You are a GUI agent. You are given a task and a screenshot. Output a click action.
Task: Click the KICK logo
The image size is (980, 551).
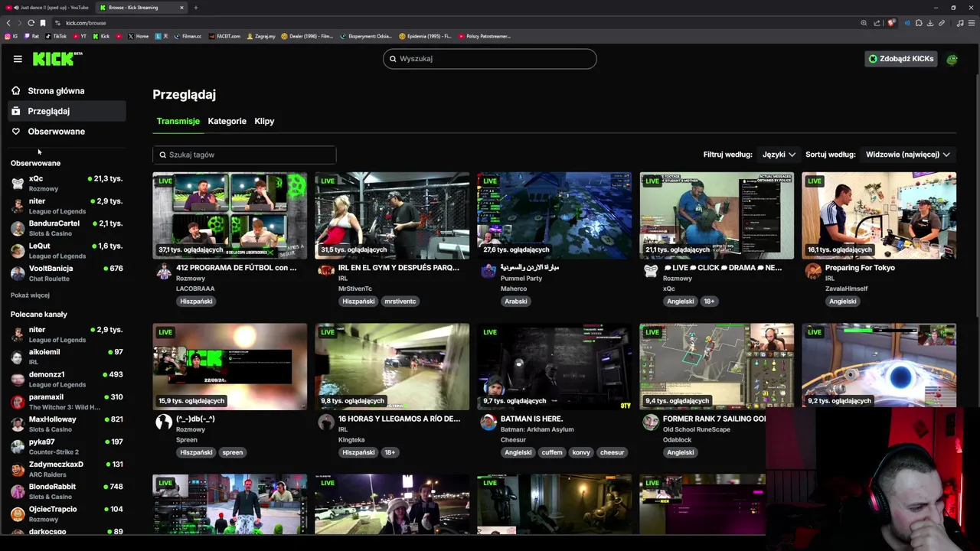57,59
